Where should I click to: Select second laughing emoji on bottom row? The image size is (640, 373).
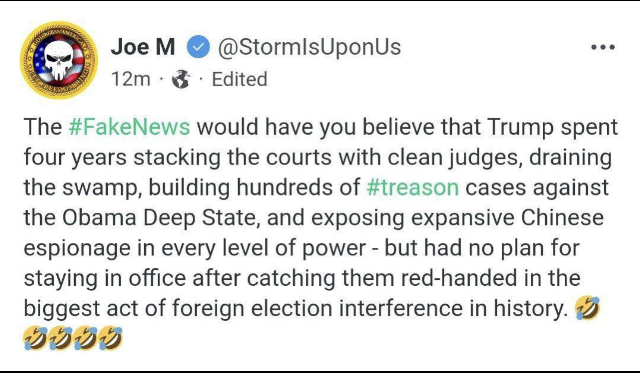click(60, 338)
